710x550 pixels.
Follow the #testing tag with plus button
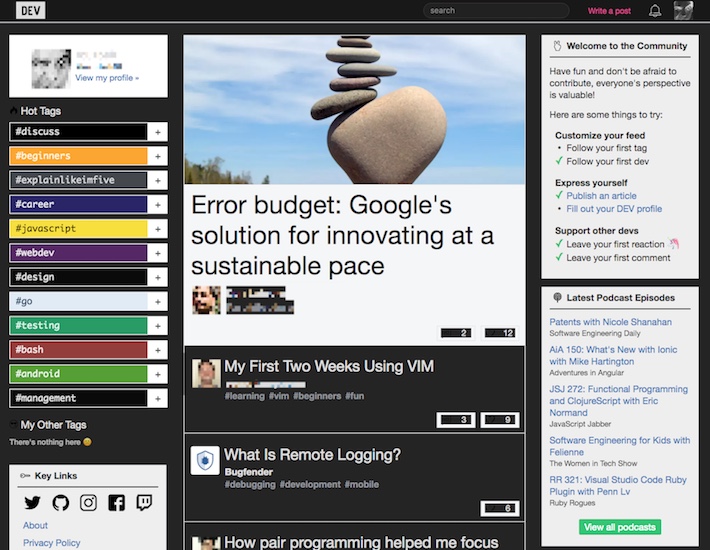coord(158,325)
